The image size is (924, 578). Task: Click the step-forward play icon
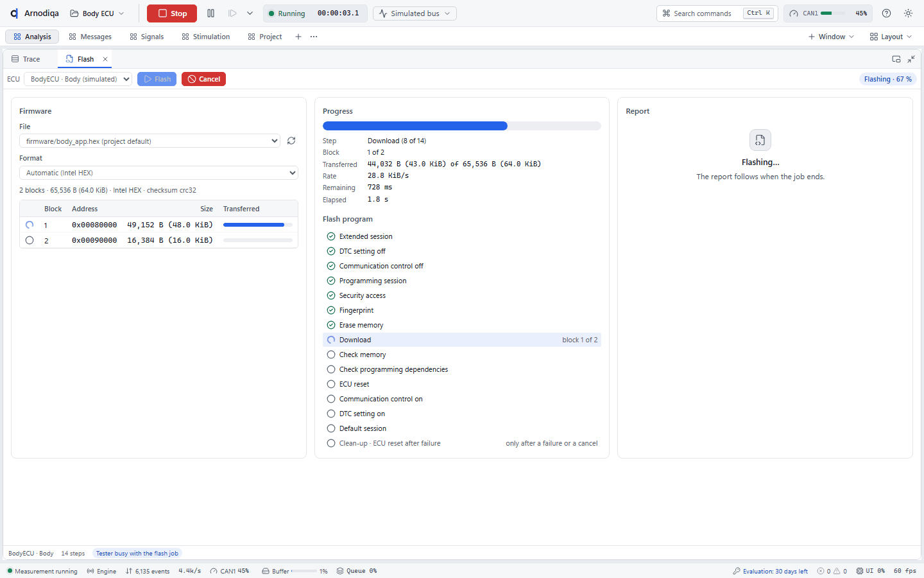[232, 13]
